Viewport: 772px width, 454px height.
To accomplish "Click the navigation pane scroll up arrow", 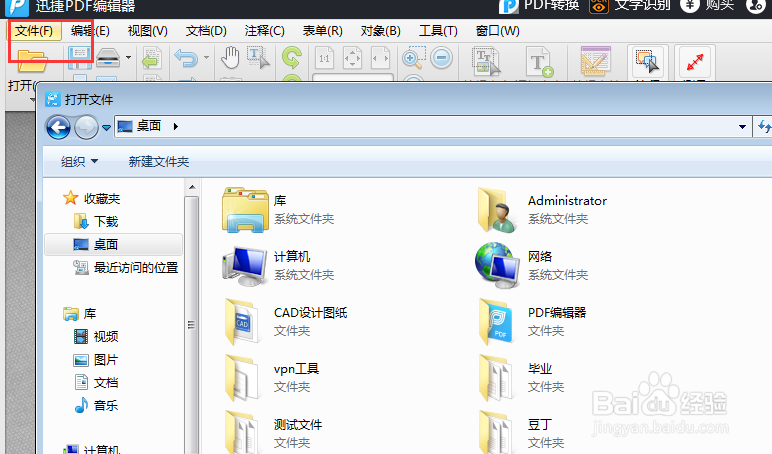I will [x=192, y=188].
